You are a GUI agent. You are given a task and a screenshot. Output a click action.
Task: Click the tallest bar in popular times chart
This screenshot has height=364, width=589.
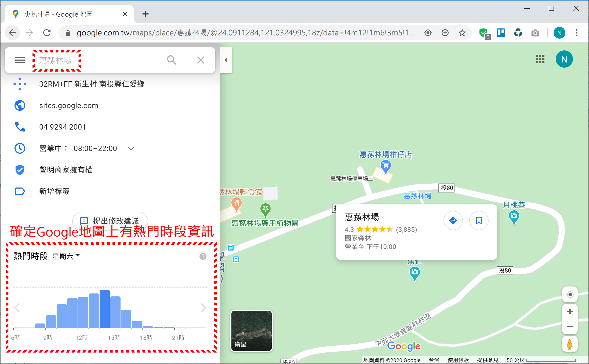pyautogui.click(x=105, y=309)
